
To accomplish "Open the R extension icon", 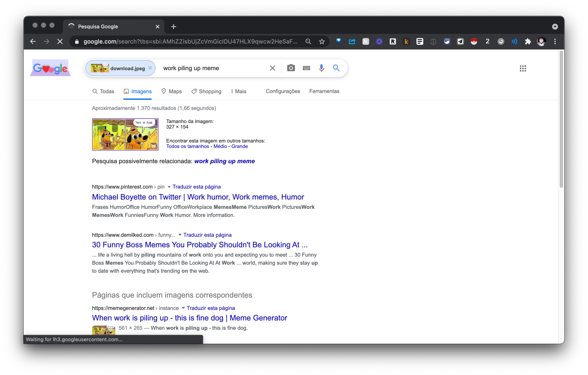I will pos(393,41).
